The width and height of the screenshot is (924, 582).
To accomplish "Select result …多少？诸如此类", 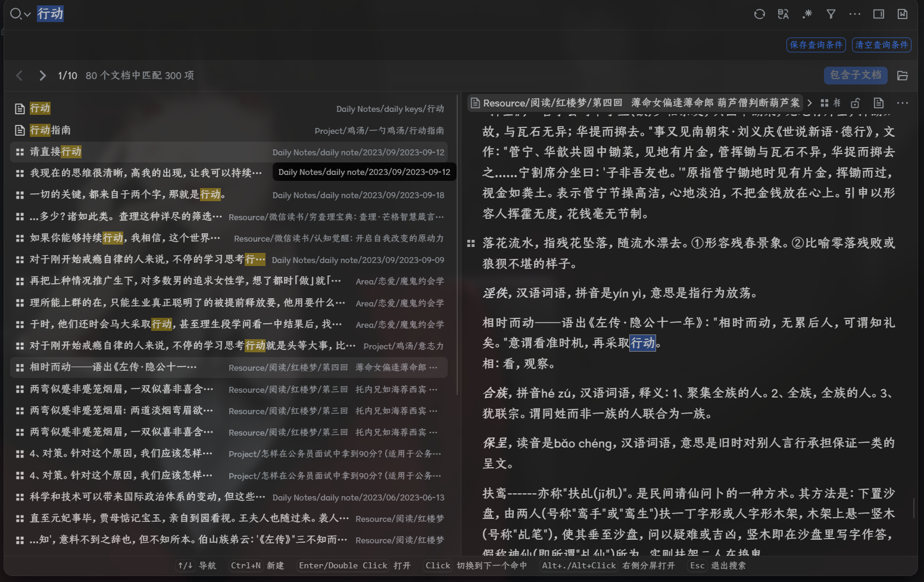I will [229, 217].
